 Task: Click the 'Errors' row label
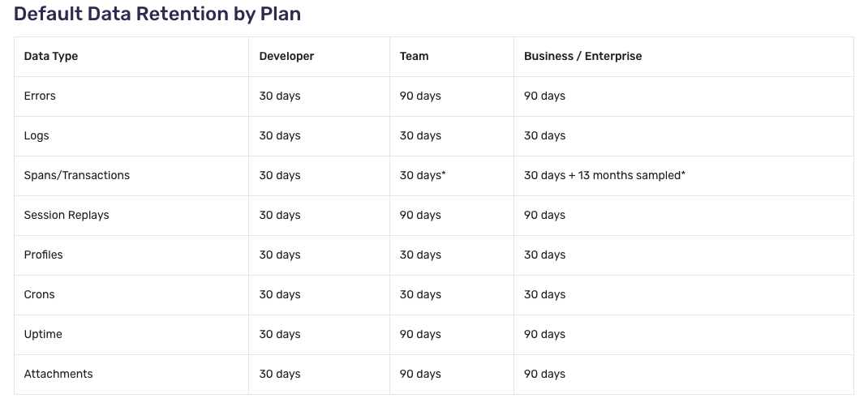[40, 96]
